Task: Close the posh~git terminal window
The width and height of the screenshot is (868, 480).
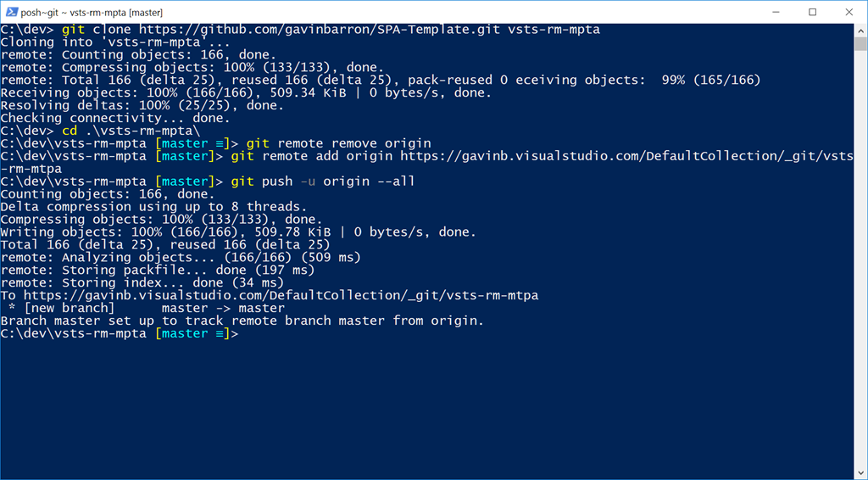Action: pos(849,12)
